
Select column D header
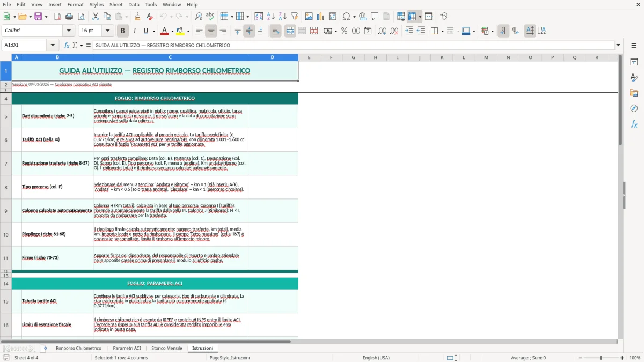(272, 57)
